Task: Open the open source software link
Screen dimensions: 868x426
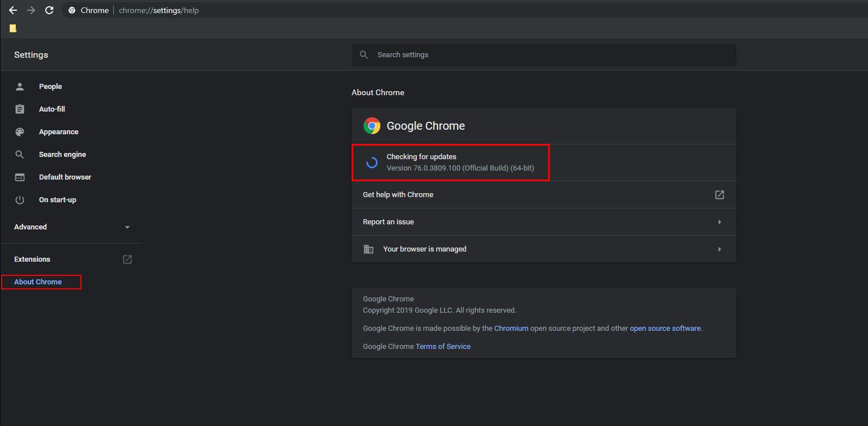Action: (x=665, y=329)
